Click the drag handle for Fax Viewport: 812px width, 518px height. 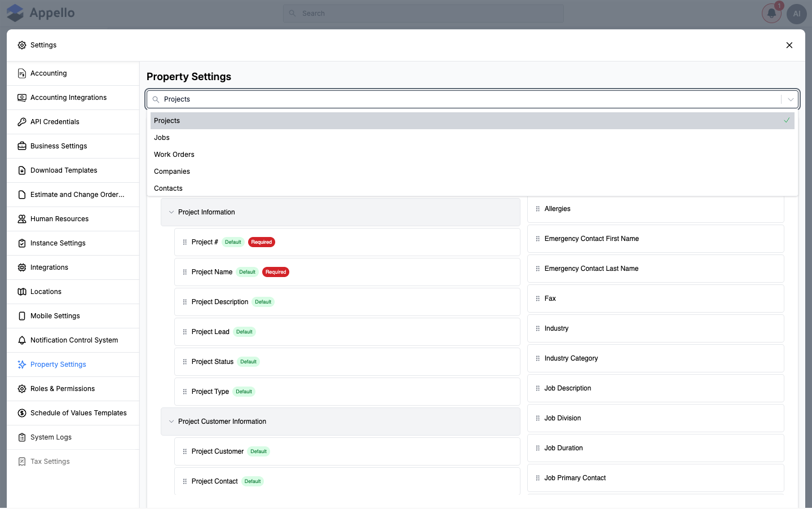538,298
